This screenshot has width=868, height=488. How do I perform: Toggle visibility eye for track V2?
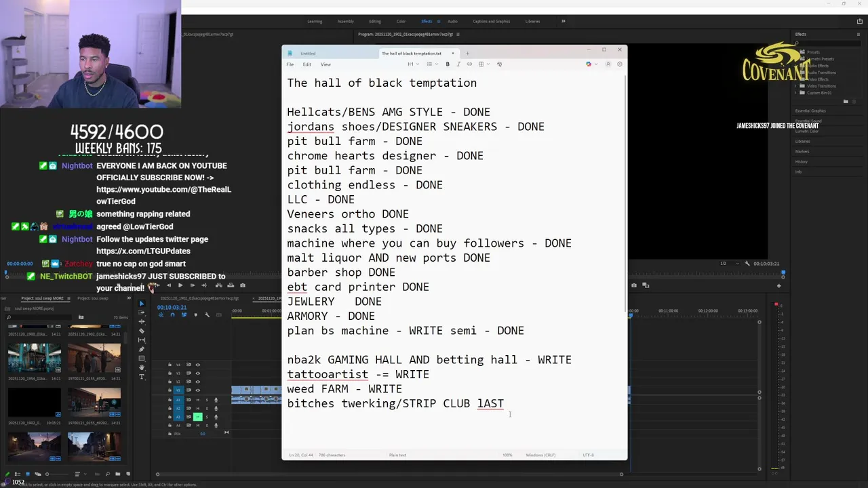[198, 382]
